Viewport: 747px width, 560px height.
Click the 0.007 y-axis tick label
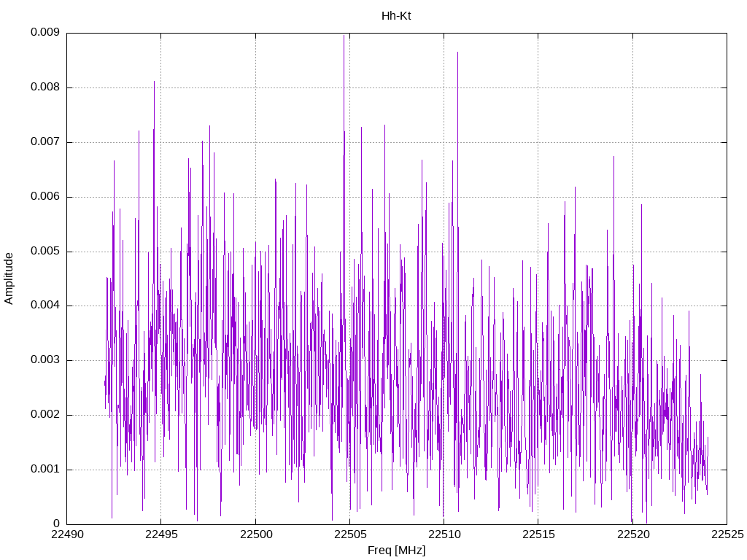44,142
